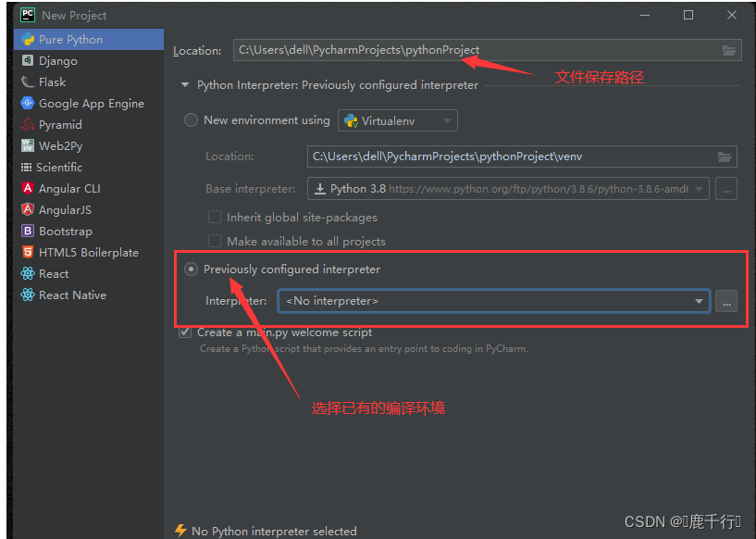Browse folder icon for venv Location
The height and width of the screenshot is (539, 756).
point(725,157)
